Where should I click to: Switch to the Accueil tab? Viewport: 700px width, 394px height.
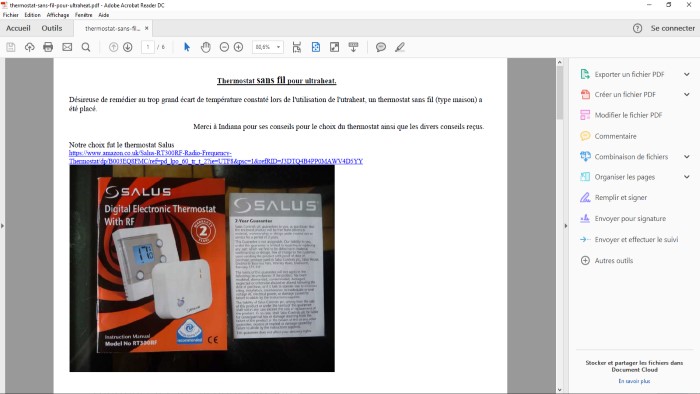pyautogui.click(x=18, y=28)
